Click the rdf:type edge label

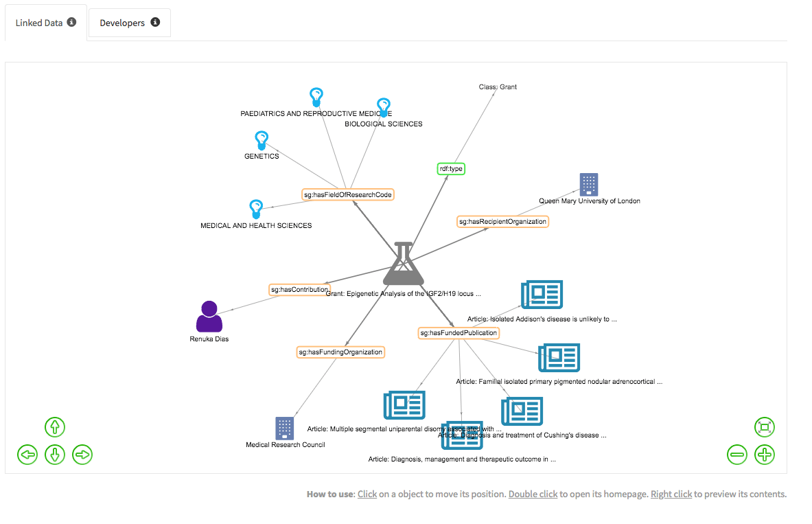coord(452,169)
